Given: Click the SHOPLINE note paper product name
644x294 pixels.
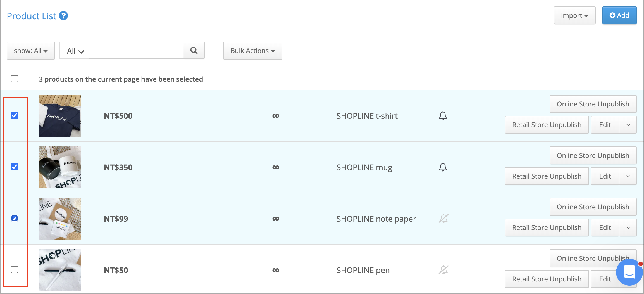Looking at the screenshot, I should coord(376,219).
